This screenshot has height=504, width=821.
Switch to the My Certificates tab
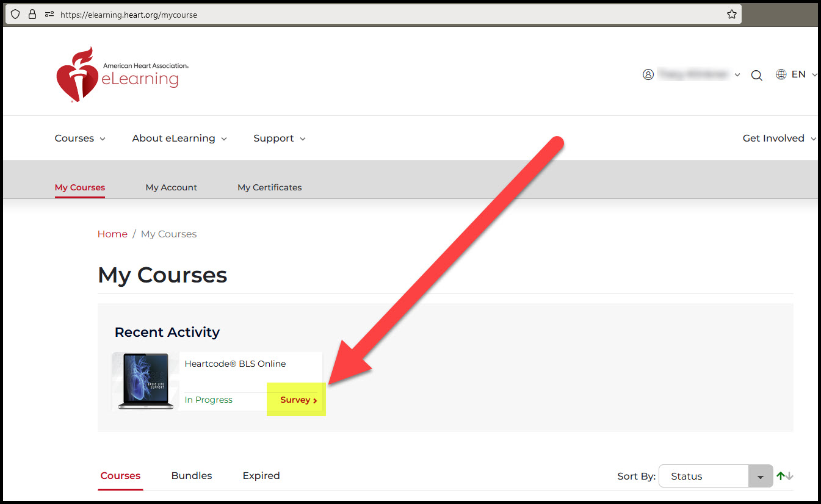[x=269, y=187]
